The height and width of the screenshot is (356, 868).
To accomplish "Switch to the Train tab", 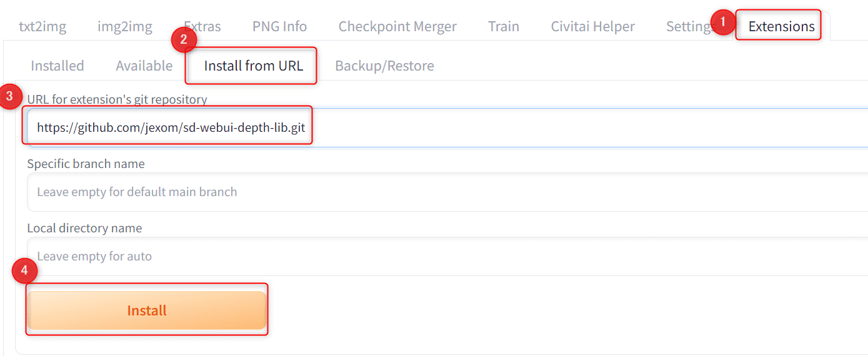I will pos(504,26).
